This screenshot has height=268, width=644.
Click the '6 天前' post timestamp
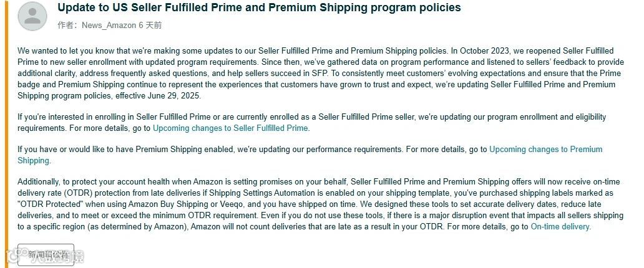pos(149,26)
